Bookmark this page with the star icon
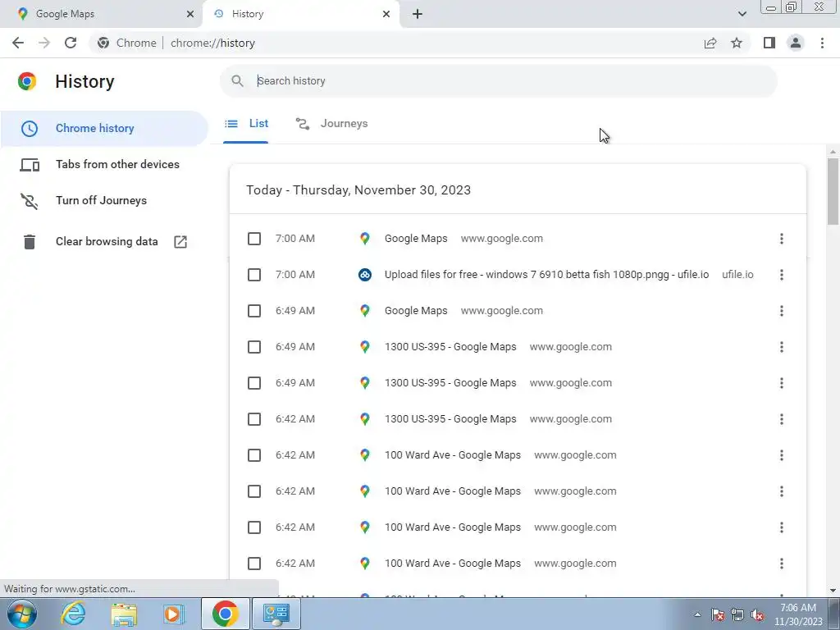This screenshot has width=840, height=630. coord(737,43)
